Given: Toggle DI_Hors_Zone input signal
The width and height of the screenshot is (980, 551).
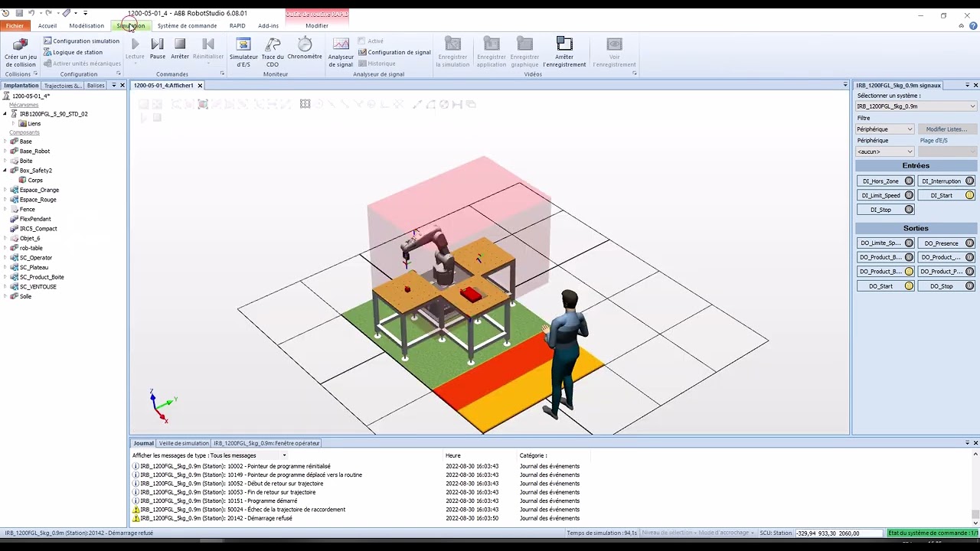Looking at the screenshot, I should click(x=885, y=181).
